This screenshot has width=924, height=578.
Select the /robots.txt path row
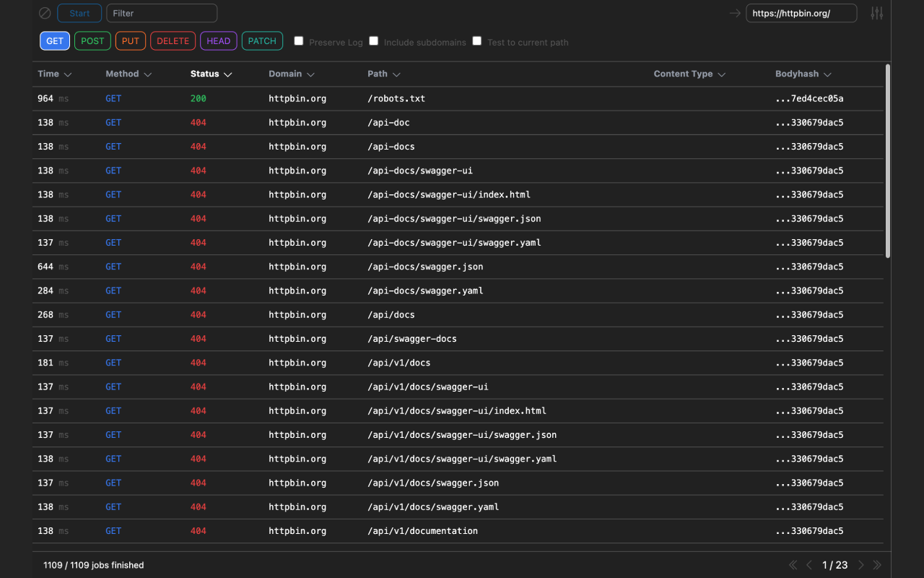pyautogui.click(x=458, y=98)
